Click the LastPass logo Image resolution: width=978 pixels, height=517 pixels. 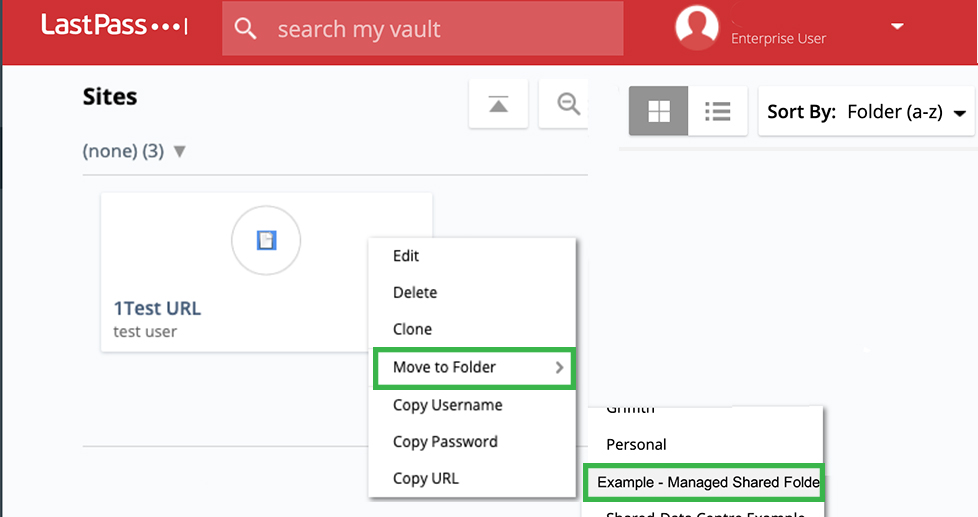[x=113, y=27]
